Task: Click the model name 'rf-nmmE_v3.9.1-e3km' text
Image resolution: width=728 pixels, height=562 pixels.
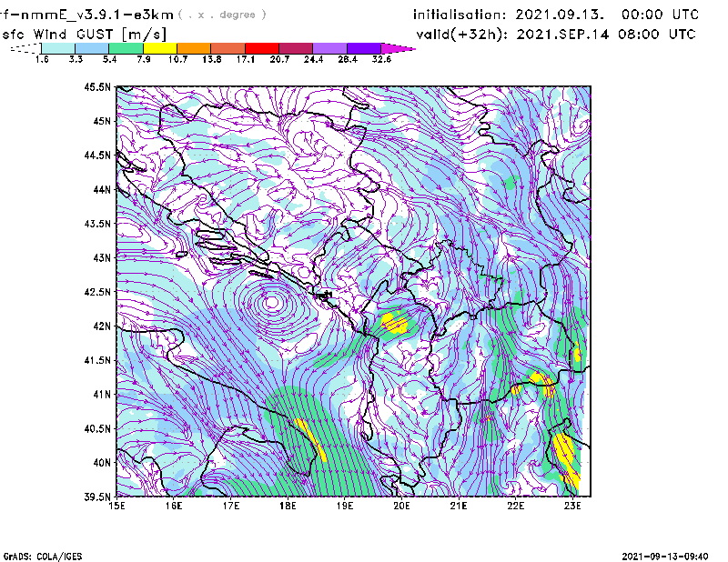Action: point(86,15)
